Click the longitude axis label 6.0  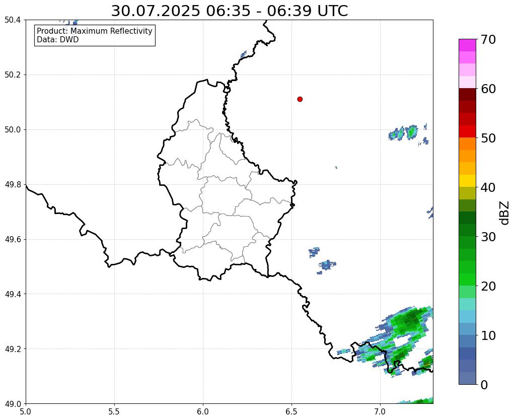203,411
